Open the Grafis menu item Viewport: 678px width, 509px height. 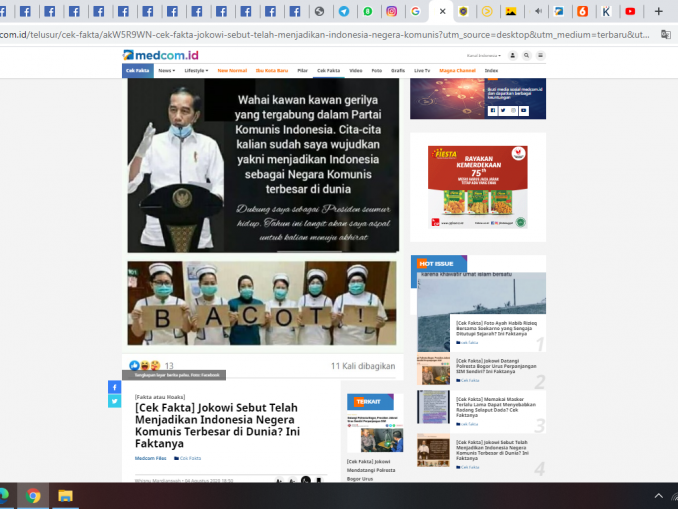(x=398, y=70)
